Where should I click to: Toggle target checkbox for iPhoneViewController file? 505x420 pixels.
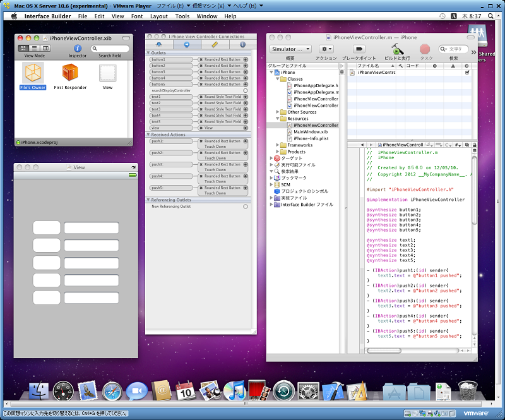[467, 73]
